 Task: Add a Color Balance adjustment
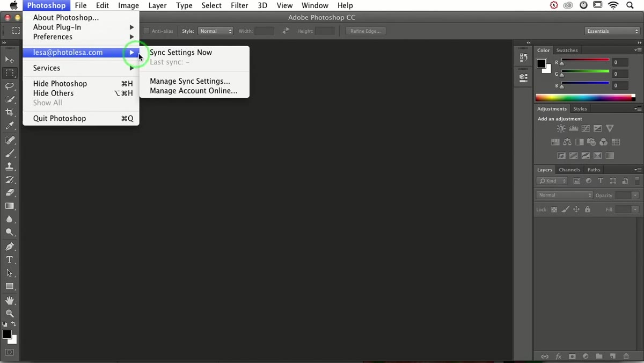[x=567, y=142]
